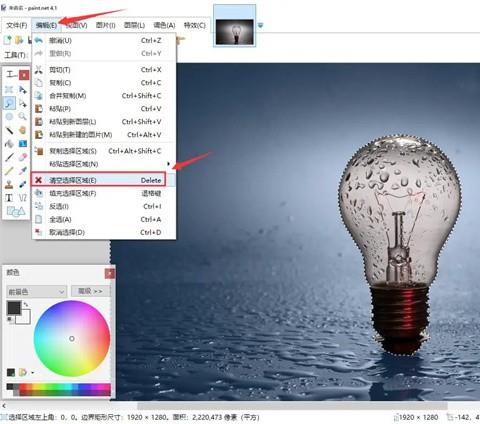Pick the Pan hand tool
The image size is (480, 424).
pos(22,130)
